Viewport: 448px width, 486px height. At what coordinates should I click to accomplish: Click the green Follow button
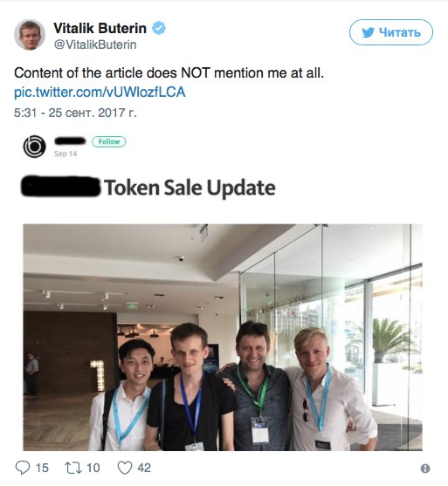click(x=109, y=141)
